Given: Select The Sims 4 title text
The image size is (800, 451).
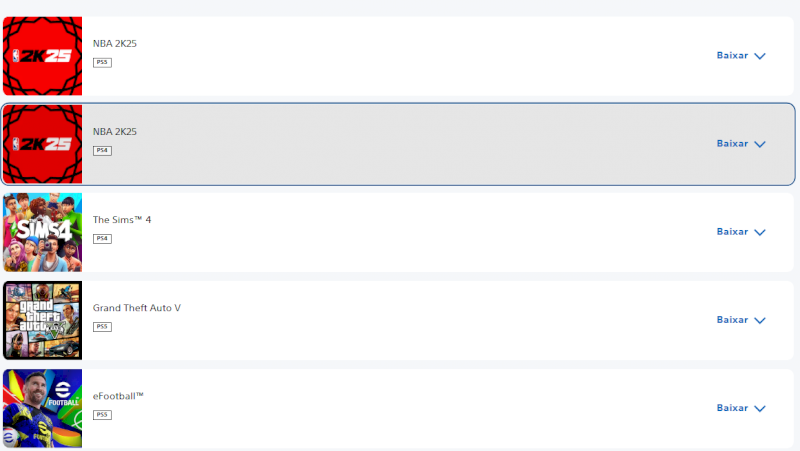Looking at the screenshot, I should [121, 219].
